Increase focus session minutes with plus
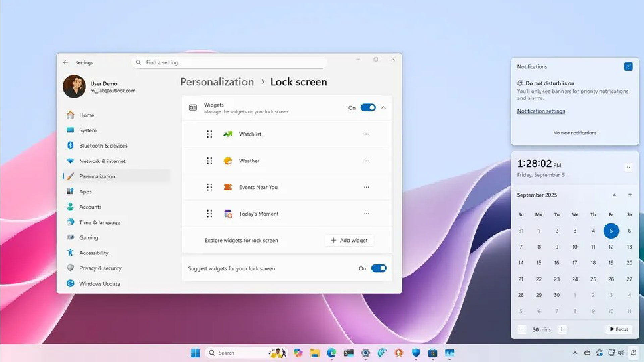 coord(562,329)
